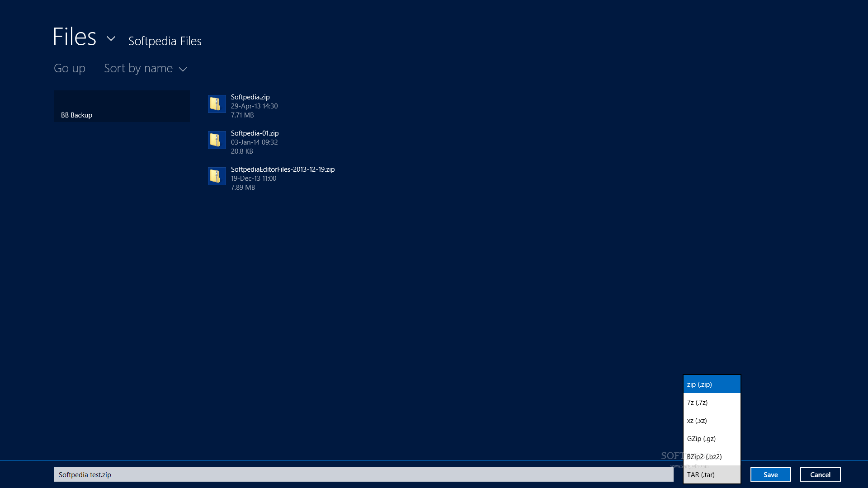Select SoftpediaEditorFiles-2013-12-19.zip file name text
Image resolution: width=868 pixels, height=488 pixels.
click(x=283, y=169)
